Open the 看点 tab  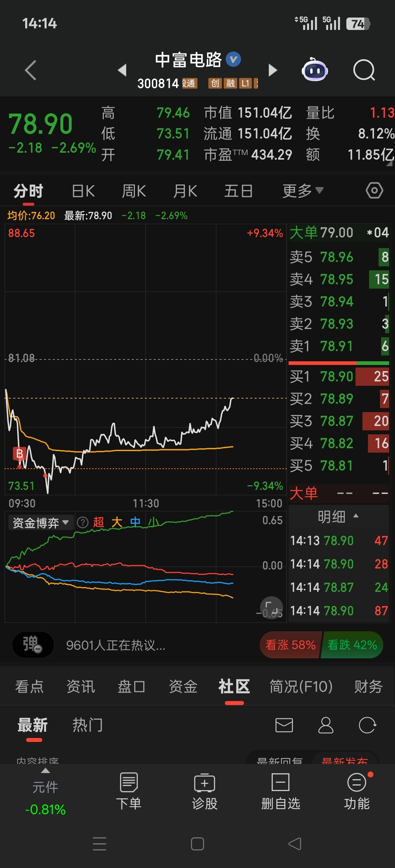pyautogui.click(x=29, y=686)
